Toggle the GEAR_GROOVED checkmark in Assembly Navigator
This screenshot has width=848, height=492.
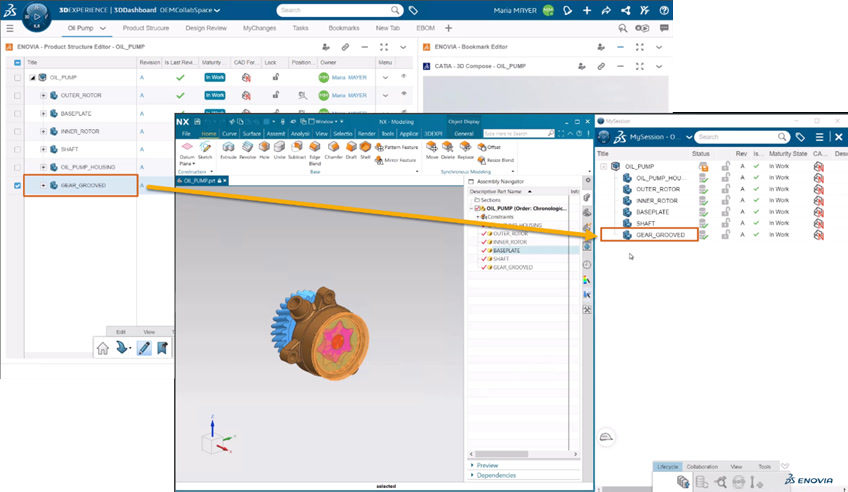(x=484, y=268)
